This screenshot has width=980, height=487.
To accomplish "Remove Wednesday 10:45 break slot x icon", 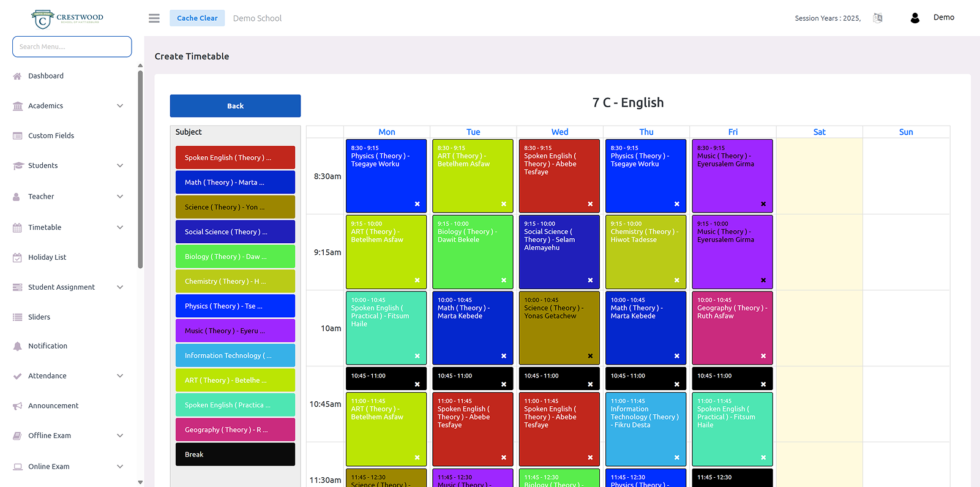I will (590, 385).
